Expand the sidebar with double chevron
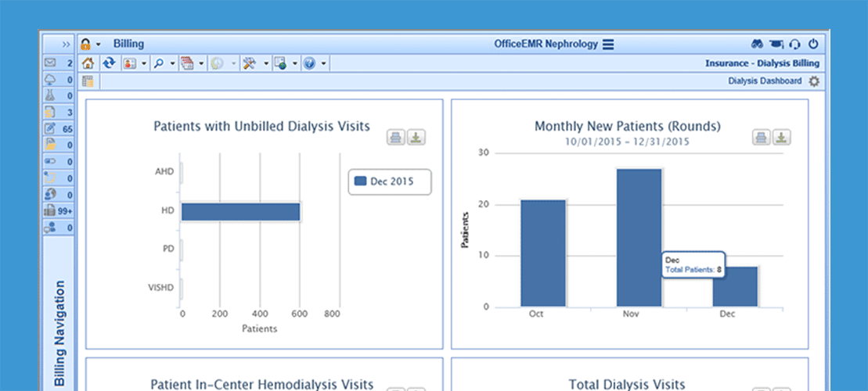This screenshot has height=391, width=868. (x=66, y=45)
